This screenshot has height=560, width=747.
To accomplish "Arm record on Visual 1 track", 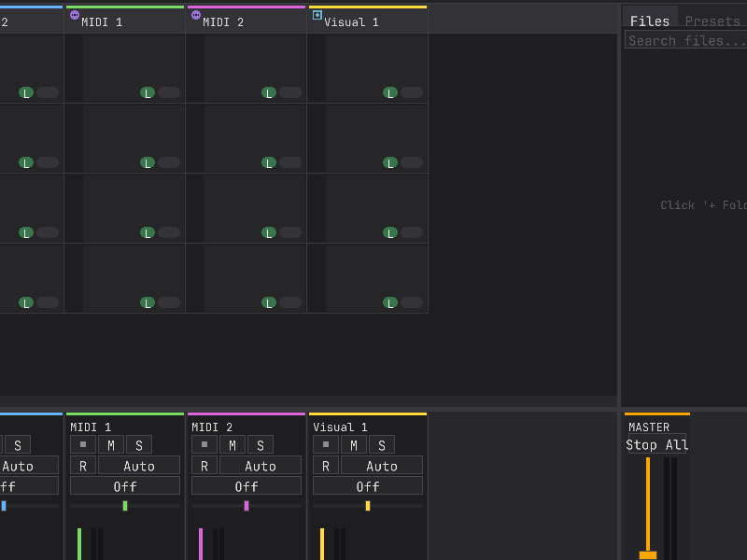I will [326, 465].
